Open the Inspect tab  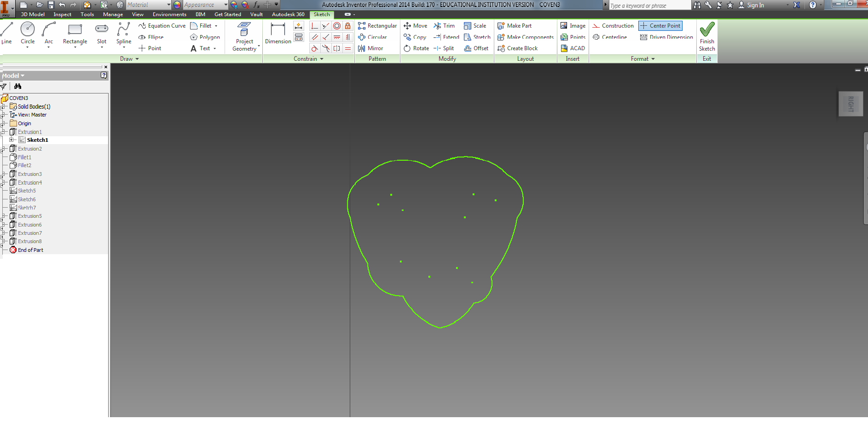tap(62, 14)
